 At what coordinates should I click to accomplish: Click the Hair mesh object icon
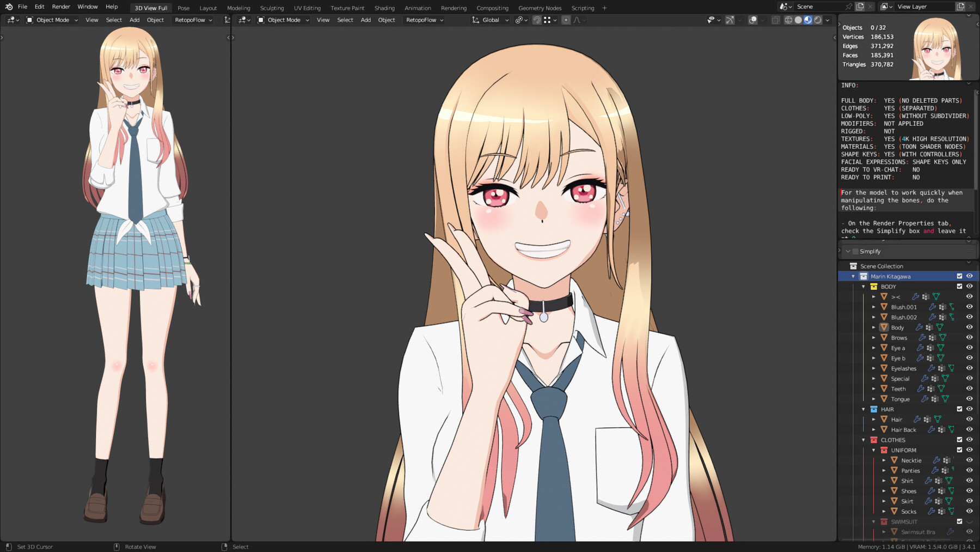click(884, 420)
